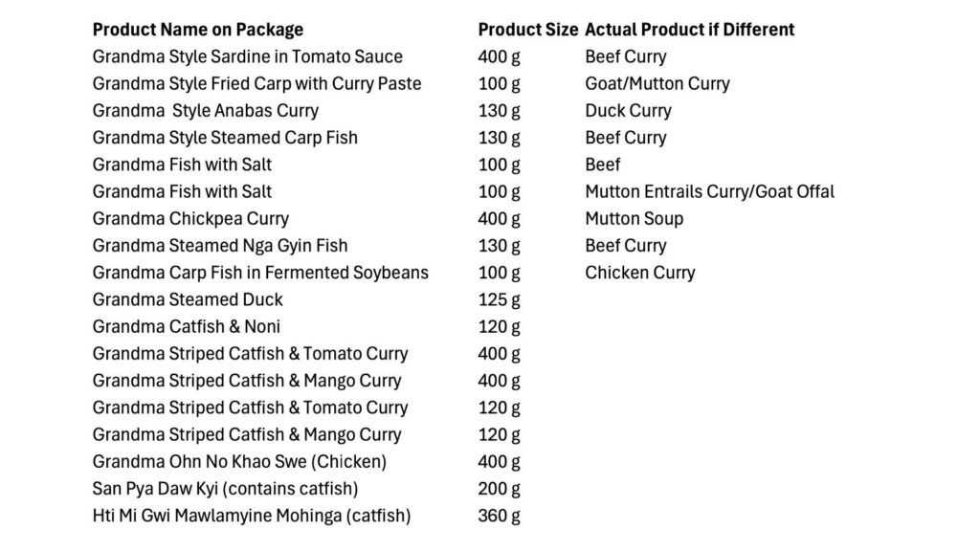This screenshot has height=551, width=980.
Task: Click the "Product Name on Package" column header
Action: pyautogui.click(x=197, y=30)
